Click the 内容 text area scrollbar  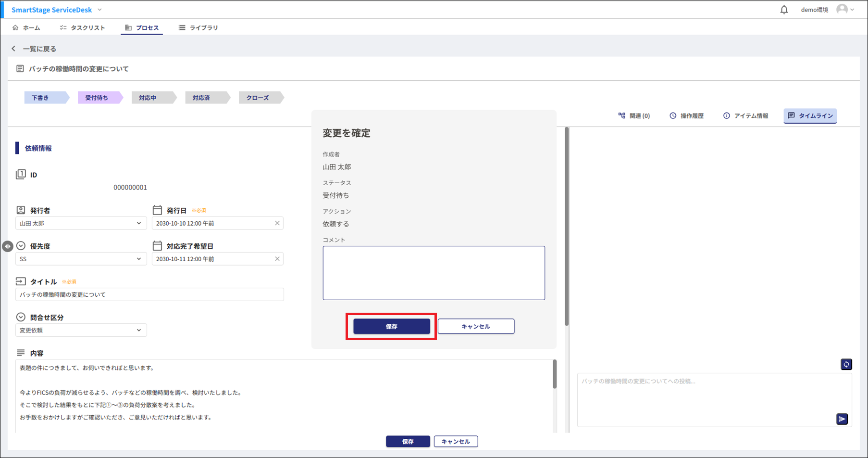click(x=554, y=375)
